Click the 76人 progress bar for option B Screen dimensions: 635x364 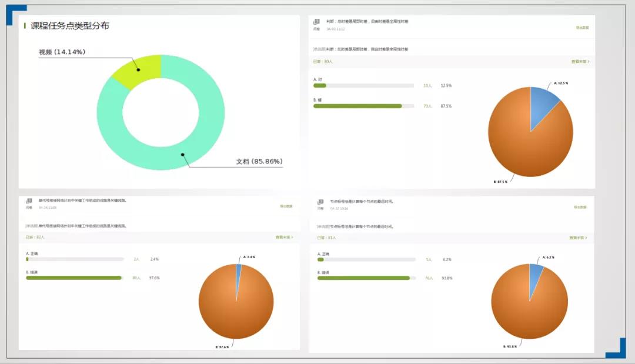tap(363, 278)
